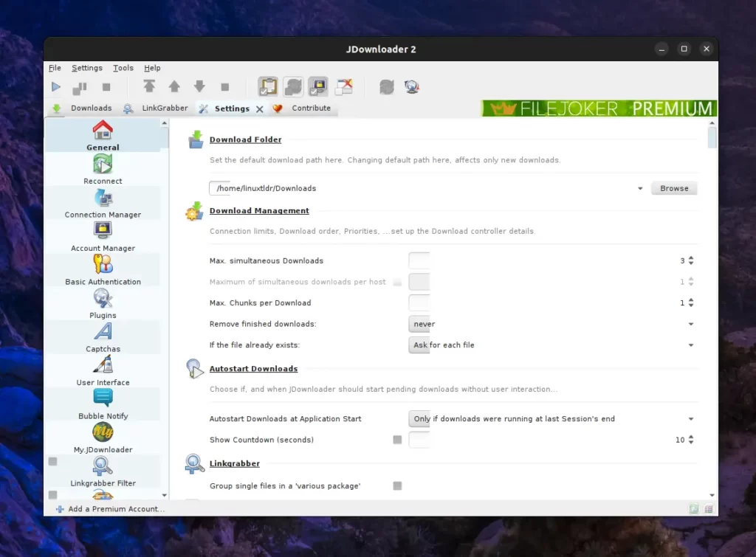Click the Autostart Downloads heading
The image size is (756, 557).
click(254, 369)
